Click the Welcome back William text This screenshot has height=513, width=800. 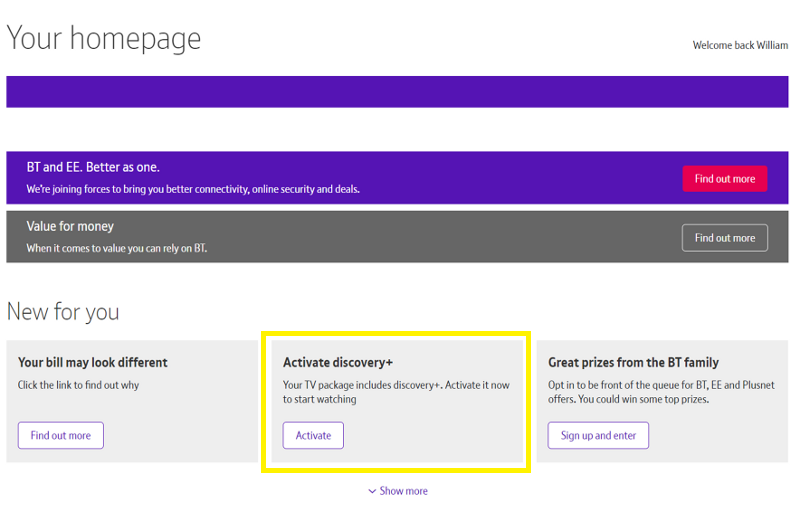tap(740, 45)
